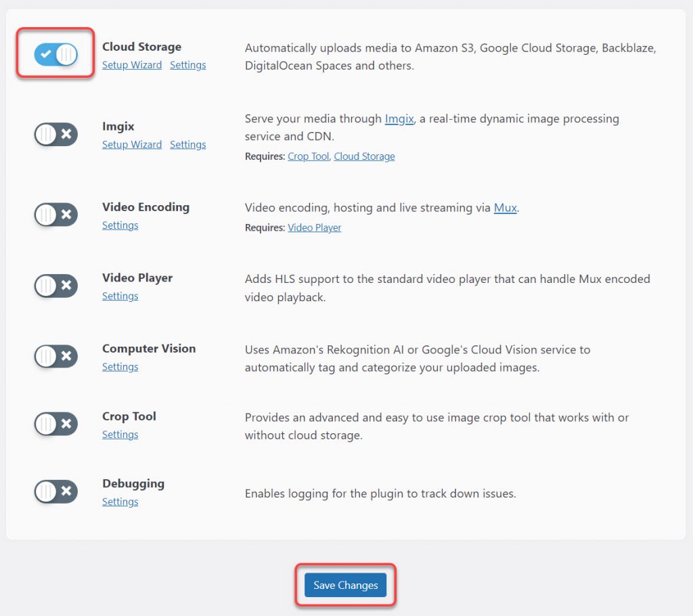This screenshot has height=616, width=693.
Task: Follow the Imgix link in description
Action: (399, 118)
